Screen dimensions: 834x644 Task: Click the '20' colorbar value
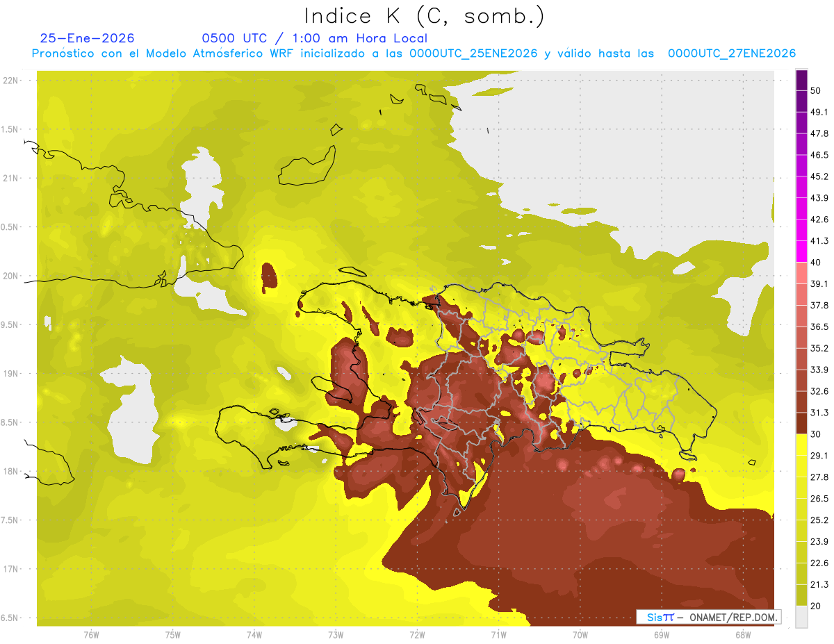(817, 606)
